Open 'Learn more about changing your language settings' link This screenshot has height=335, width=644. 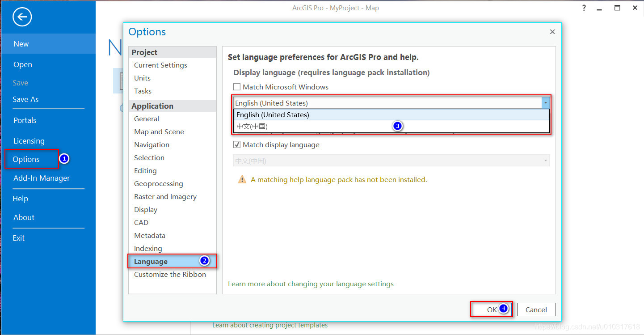click(311, 284)
